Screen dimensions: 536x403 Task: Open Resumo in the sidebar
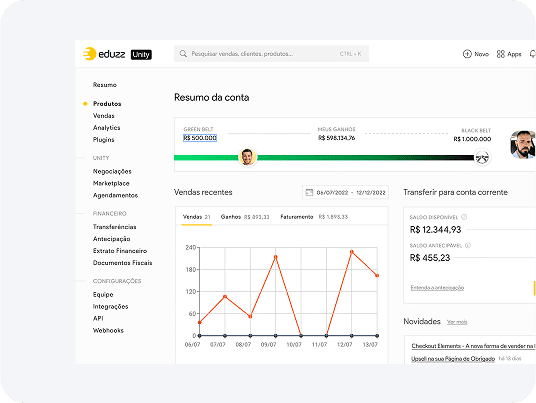pyautogui.click(x=105, y=85)
